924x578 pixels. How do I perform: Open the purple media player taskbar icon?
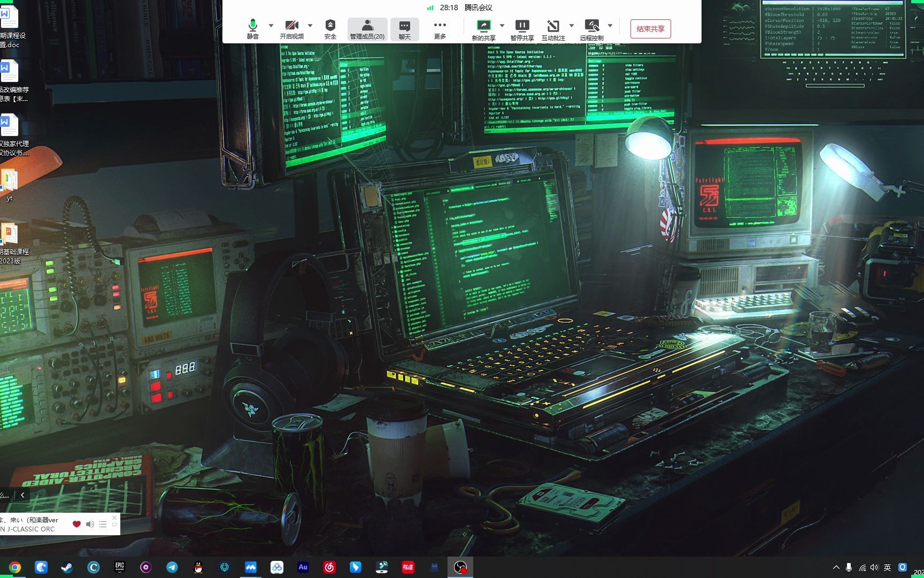(x=145, y=567)
